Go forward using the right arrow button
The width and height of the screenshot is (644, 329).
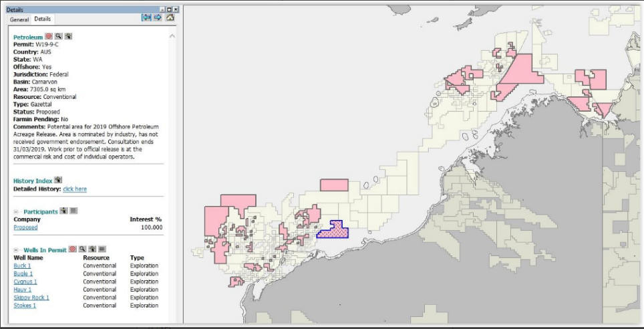158,18
